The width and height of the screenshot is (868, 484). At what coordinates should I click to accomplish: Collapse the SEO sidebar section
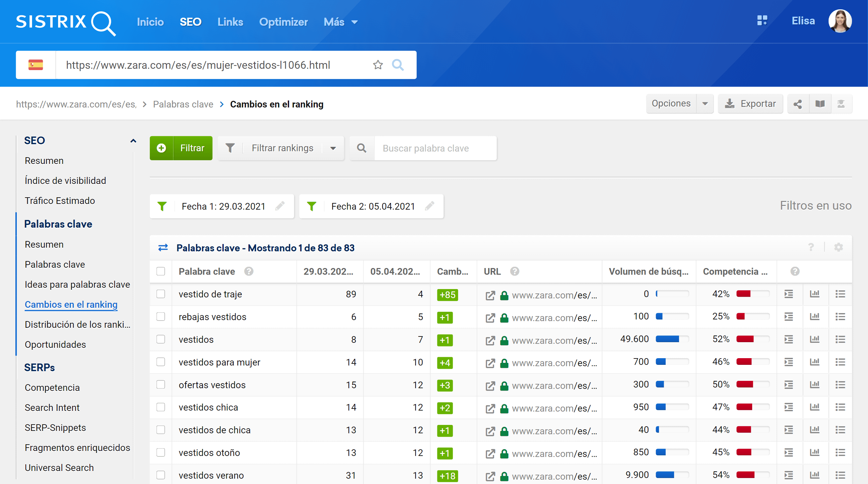tap(133, 141)
